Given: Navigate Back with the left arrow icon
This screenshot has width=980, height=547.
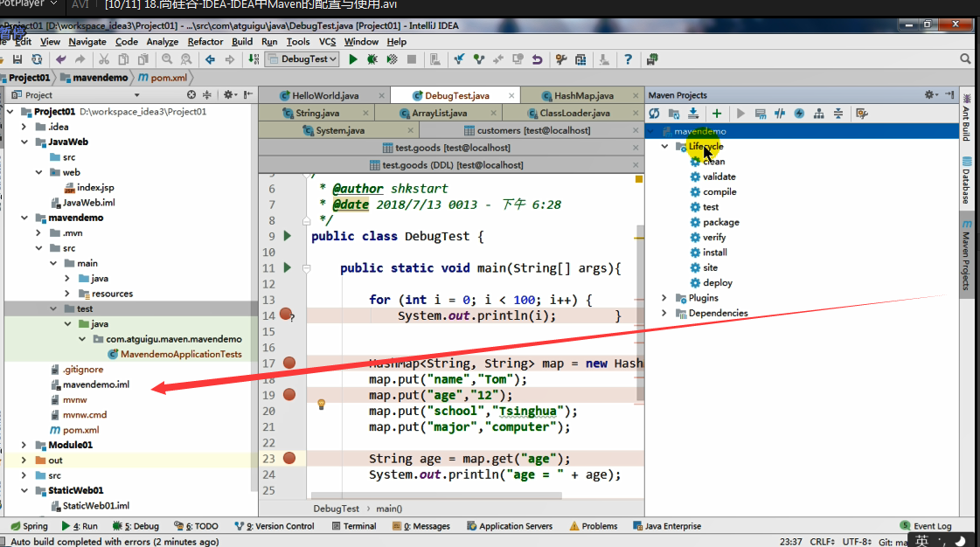Looking at the screenshot, I should pos(210,59).
